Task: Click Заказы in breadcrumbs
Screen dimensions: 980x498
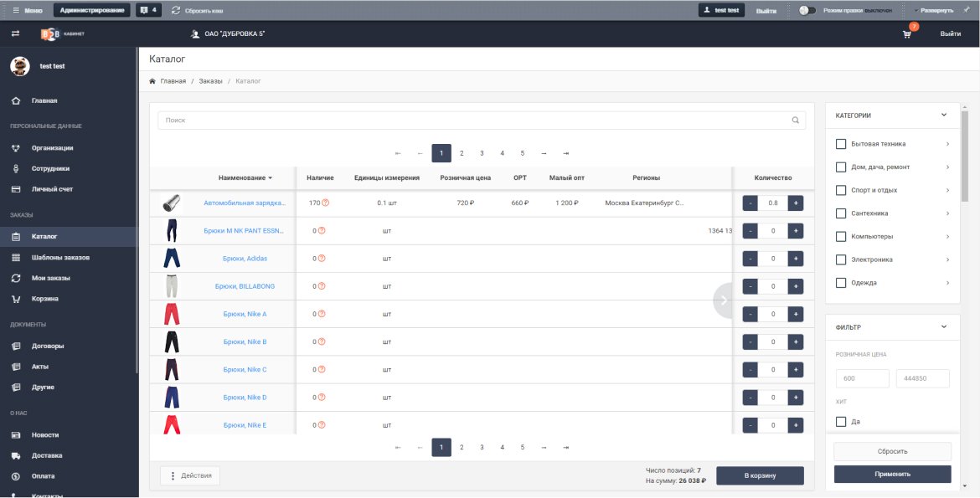Action: [x=210, y=81]
